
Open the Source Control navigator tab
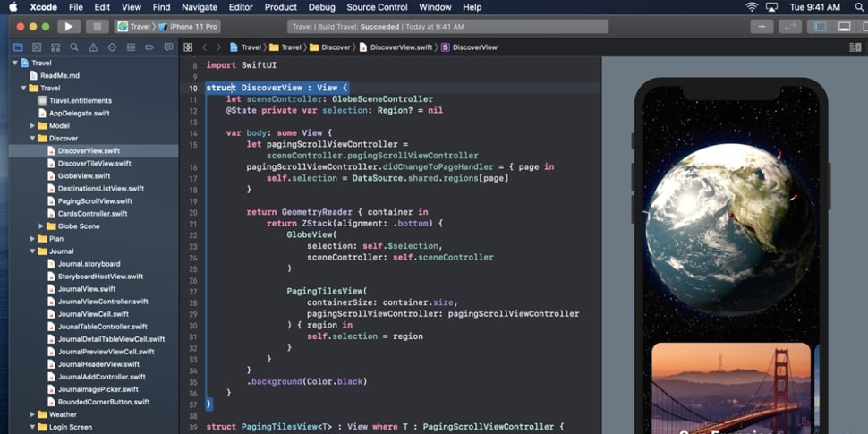37,47
